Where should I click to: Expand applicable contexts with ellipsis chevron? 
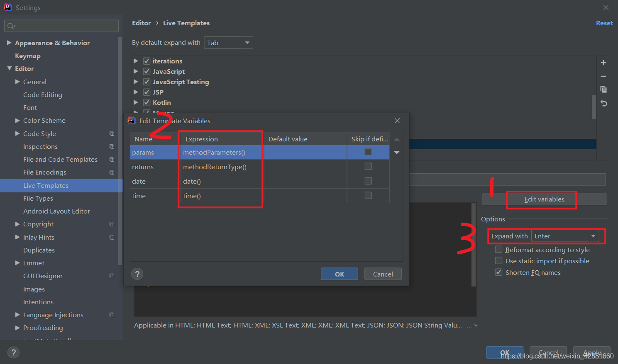(472, 326)
